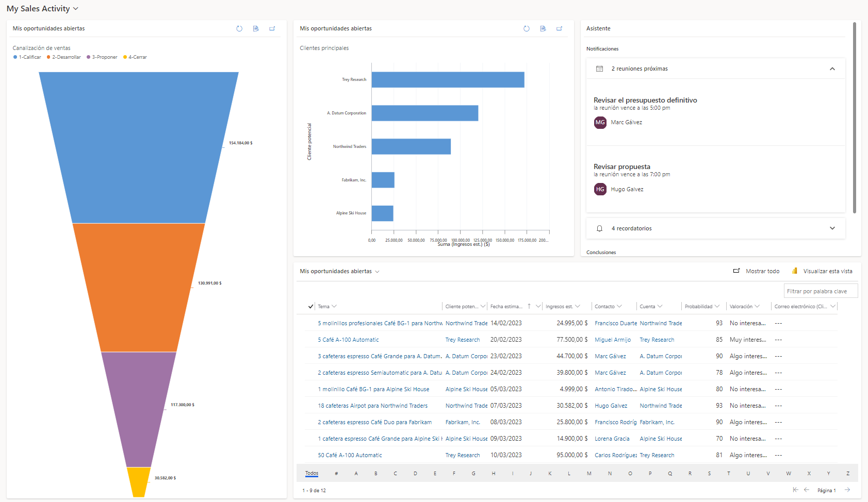Open Hugo Galvez contact in grid
Image resolution: width=868 pixels, height=502 pixels.
(x=611, y=406)
